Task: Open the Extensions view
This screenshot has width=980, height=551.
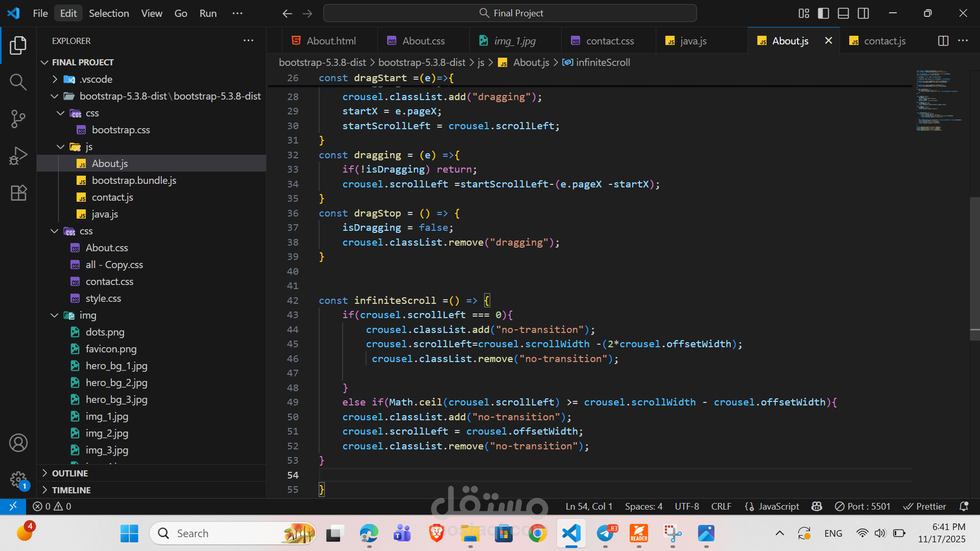Action: pyautogui.click(x=18, y=193)
